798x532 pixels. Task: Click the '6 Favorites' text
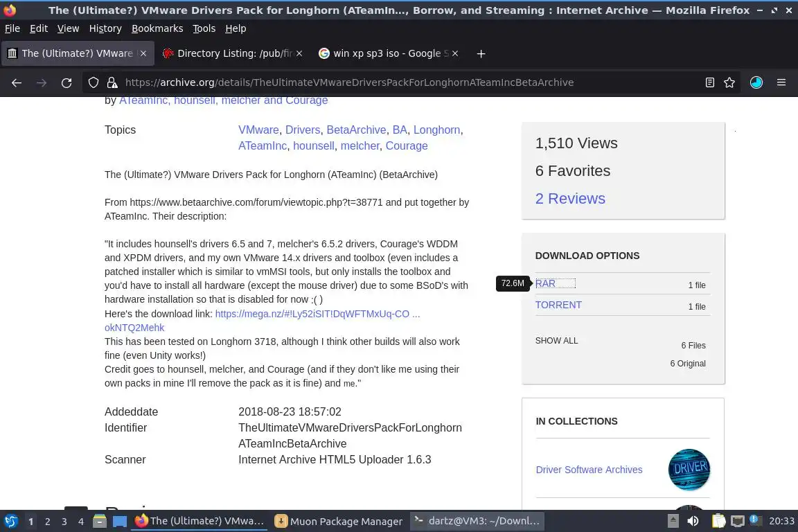(x=573, y=171)
